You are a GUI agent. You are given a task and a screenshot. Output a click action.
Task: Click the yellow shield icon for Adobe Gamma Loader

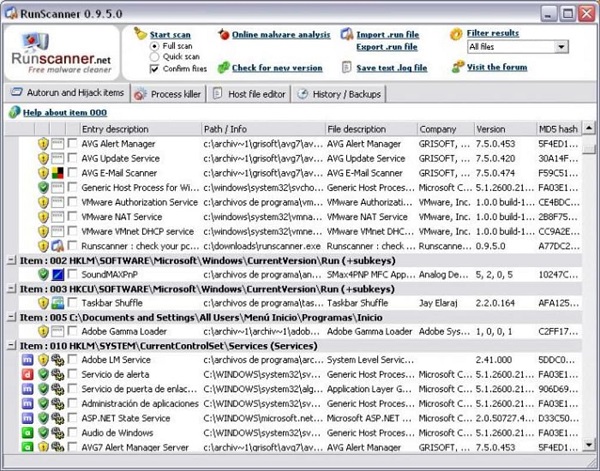tap(43, 331)
